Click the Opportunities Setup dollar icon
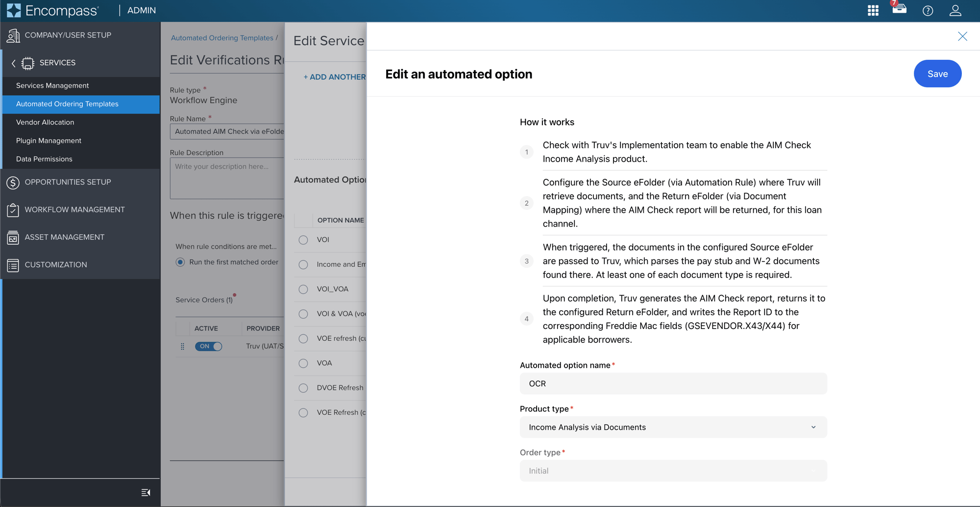The width and height of the screenshot is (980, 507). tap(13, 182)
